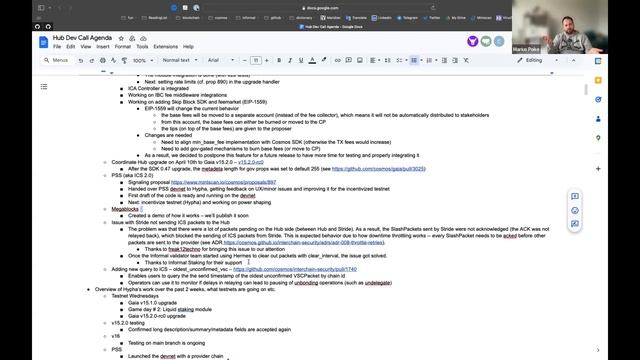Viewport: 640px width, 360px height.
Task: Check the cloud document status icon
Action: [143, 38]
